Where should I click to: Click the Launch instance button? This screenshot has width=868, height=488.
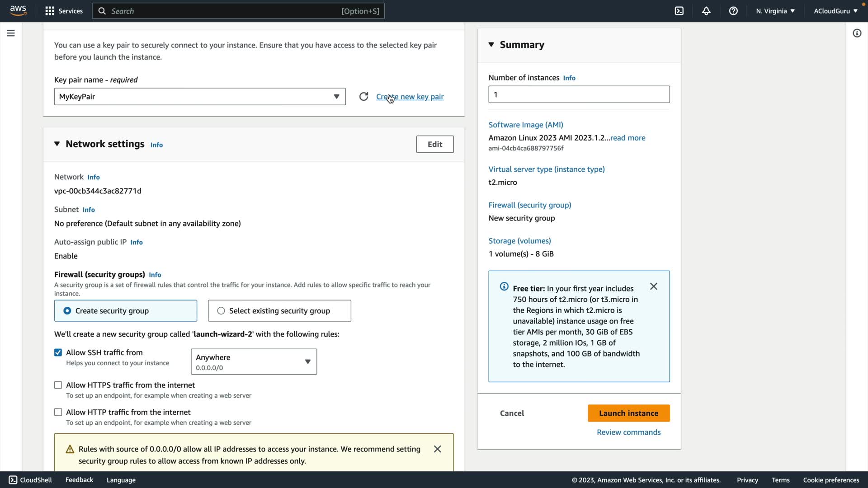(628, 413)
